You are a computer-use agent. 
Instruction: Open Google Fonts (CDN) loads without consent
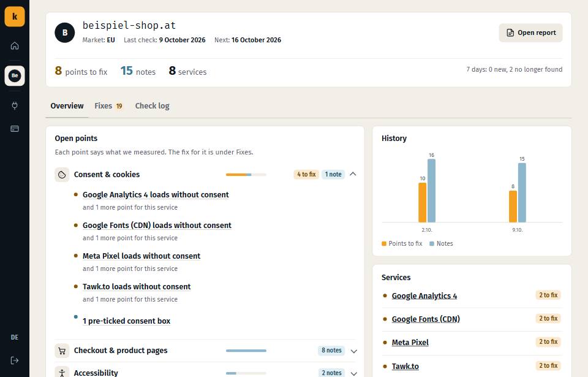tap(157, 226)
